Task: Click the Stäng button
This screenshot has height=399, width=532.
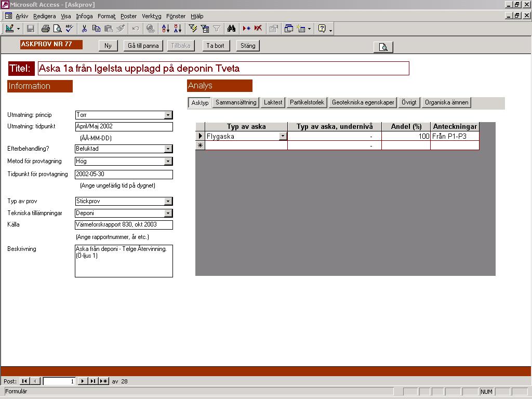Action: (x=248, y=46)
